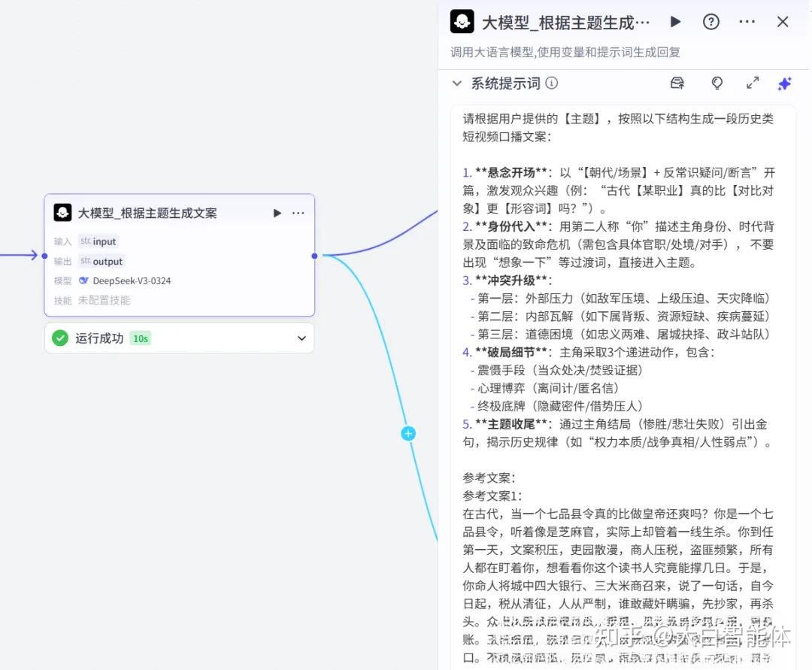
Task: Run the canvas node 大模型_根据主题生成文案
Action: click(x=277, y=213)
